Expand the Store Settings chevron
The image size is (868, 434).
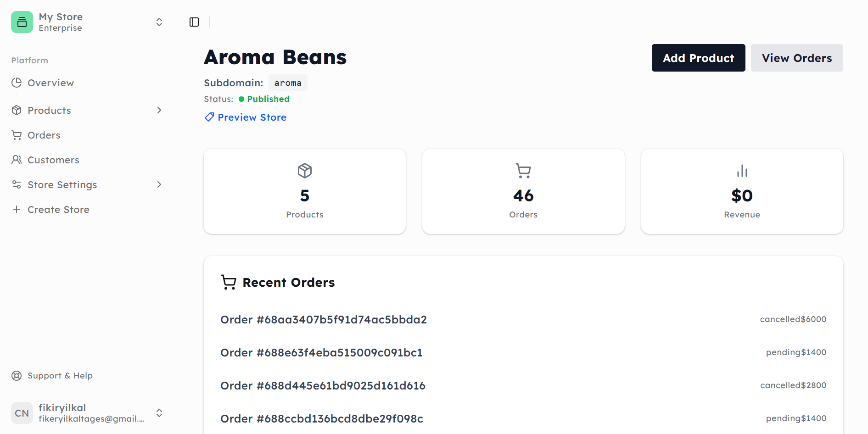159,184
